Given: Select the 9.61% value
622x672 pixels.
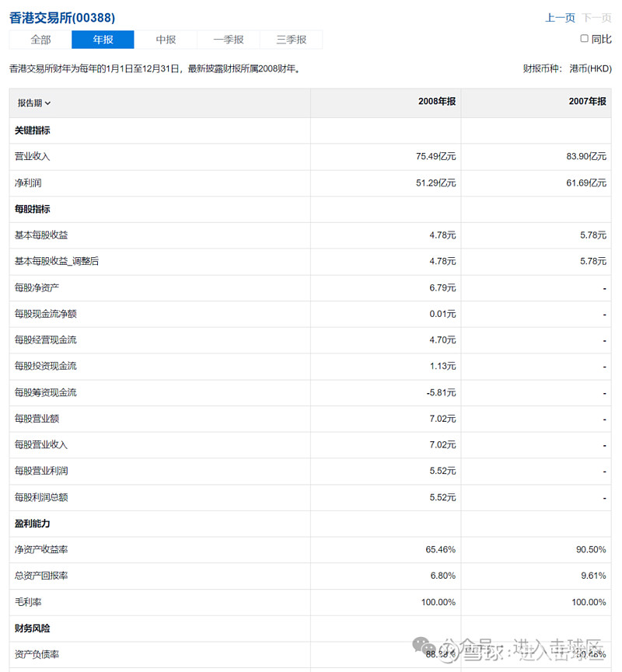Looking at the screenshot, I should (x=594, y=576).
